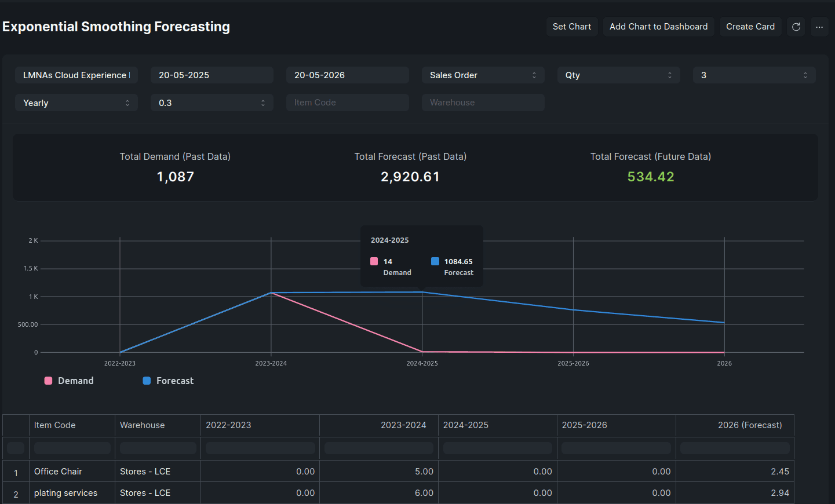
Task: Click the Set Chart button
Action: pyautogui.click(x=571, y=27)
